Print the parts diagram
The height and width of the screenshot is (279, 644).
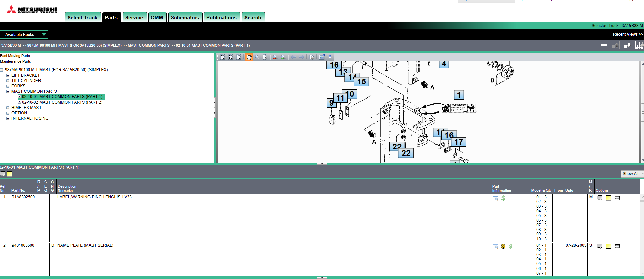tap(312, 57)
